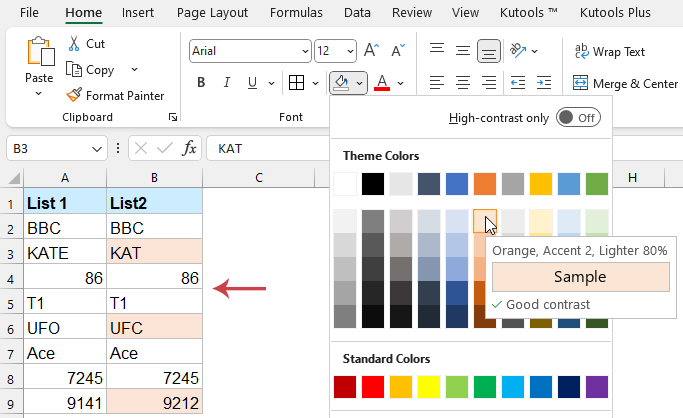Click Wrap Text button

pos(609,51)
